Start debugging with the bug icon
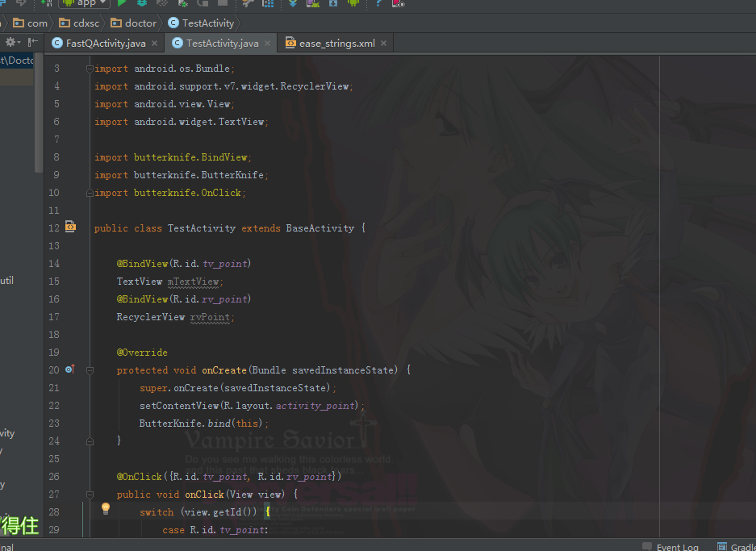 click(x=142, y=3)
